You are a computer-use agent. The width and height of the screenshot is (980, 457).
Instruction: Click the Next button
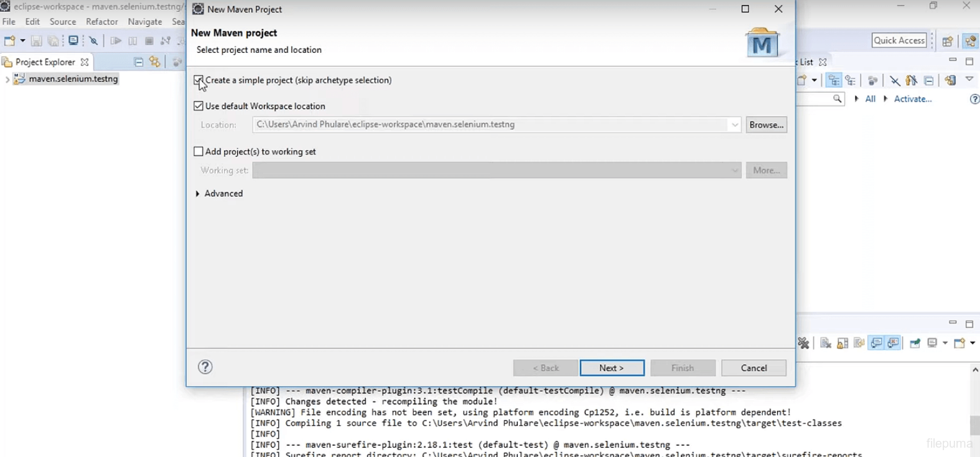pyautogui.click(x=612, y=368)
